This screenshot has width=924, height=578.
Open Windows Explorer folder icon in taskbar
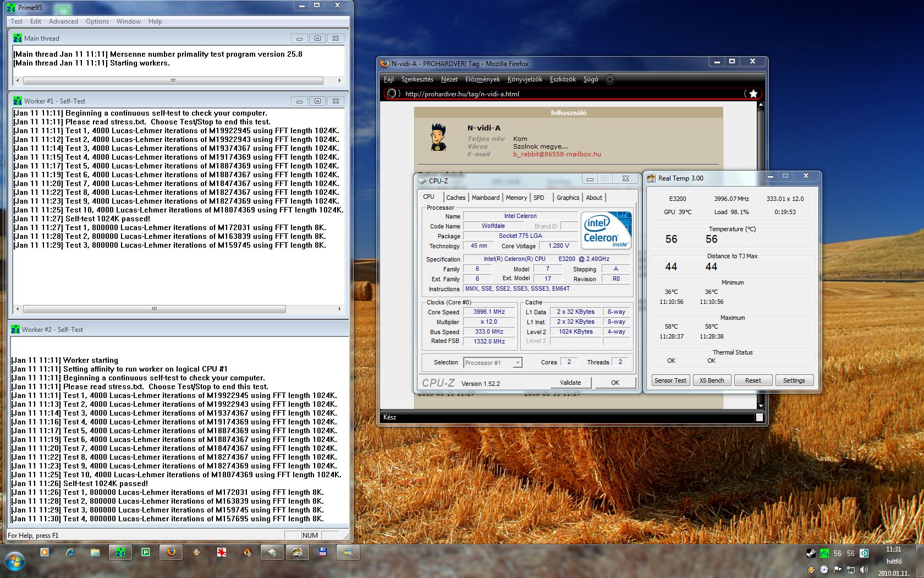[x=95, y=552]
